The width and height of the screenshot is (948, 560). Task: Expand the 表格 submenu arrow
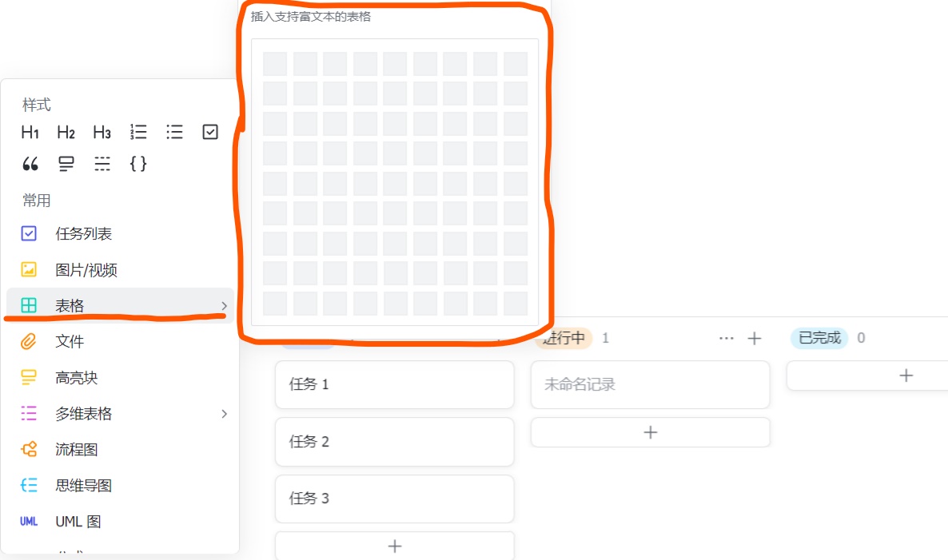click(224, 306)
